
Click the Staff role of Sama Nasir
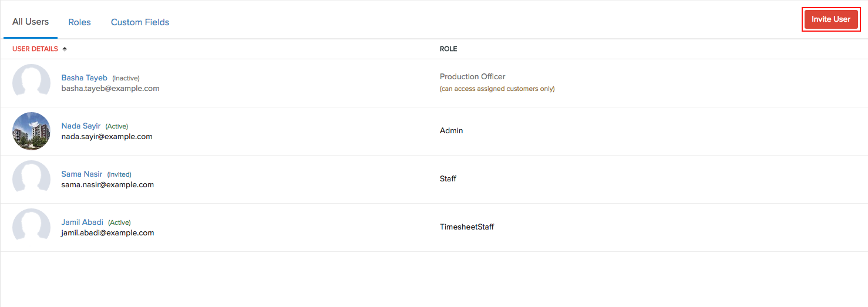(x=448, y=178)
